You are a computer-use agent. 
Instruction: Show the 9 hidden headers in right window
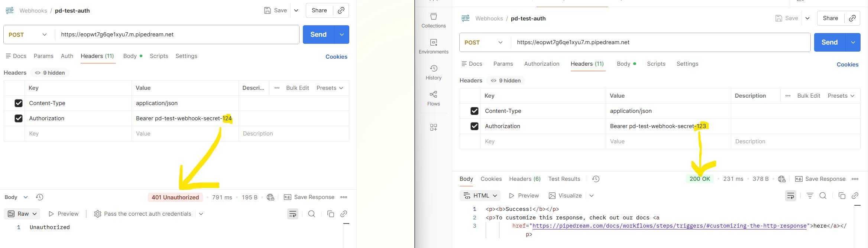(x=506, y=81)
